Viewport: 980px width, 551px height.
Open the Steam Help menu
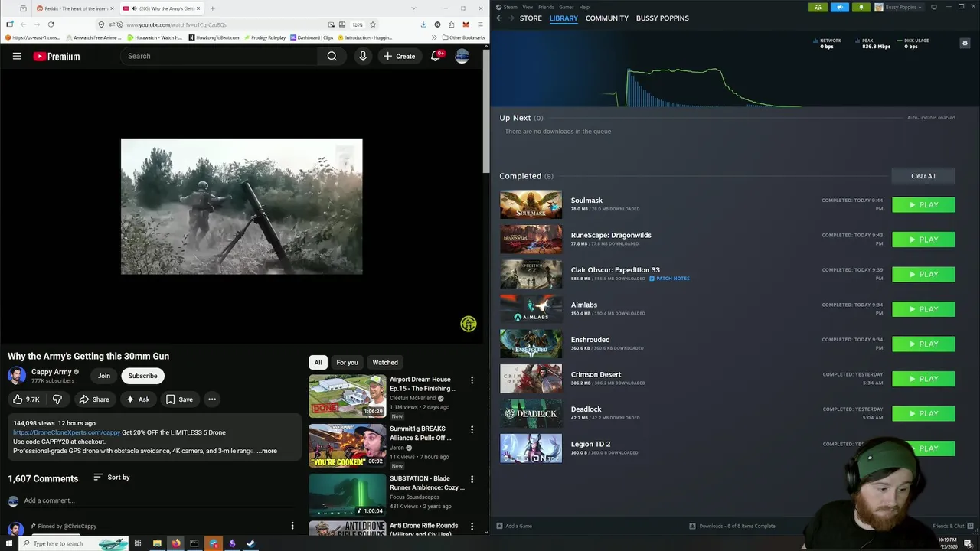coord(584,7)
